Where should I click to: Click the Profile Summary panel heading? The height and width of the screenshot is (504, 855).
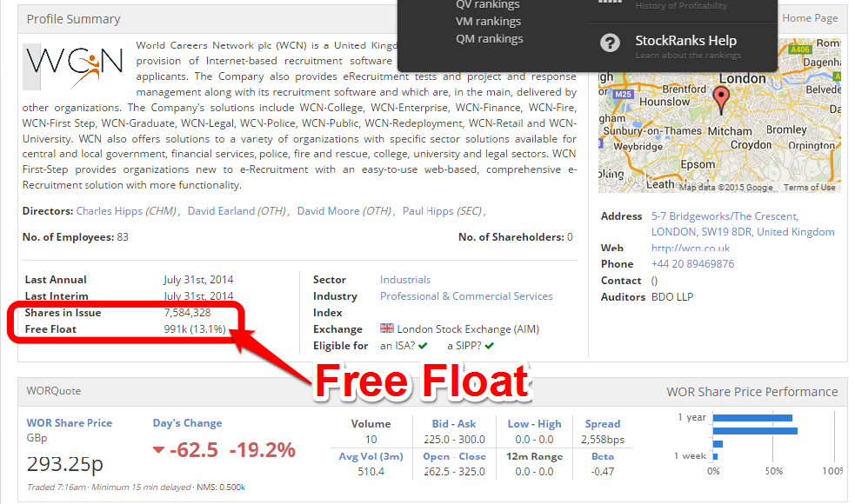(x=74, y=19)
